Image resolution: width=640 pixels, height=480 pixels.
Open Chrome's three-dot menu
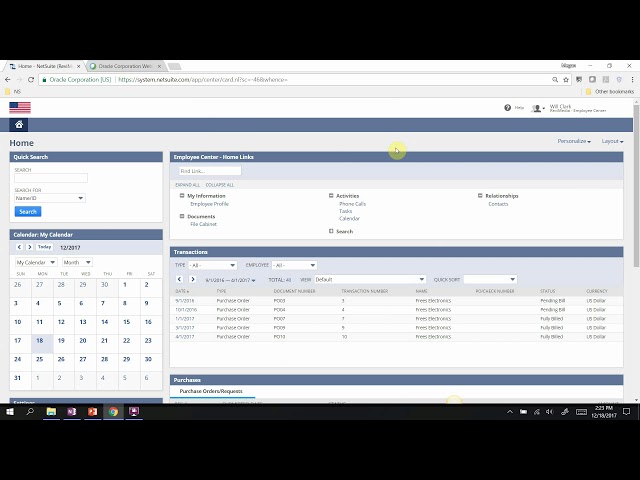coord(632,80)
